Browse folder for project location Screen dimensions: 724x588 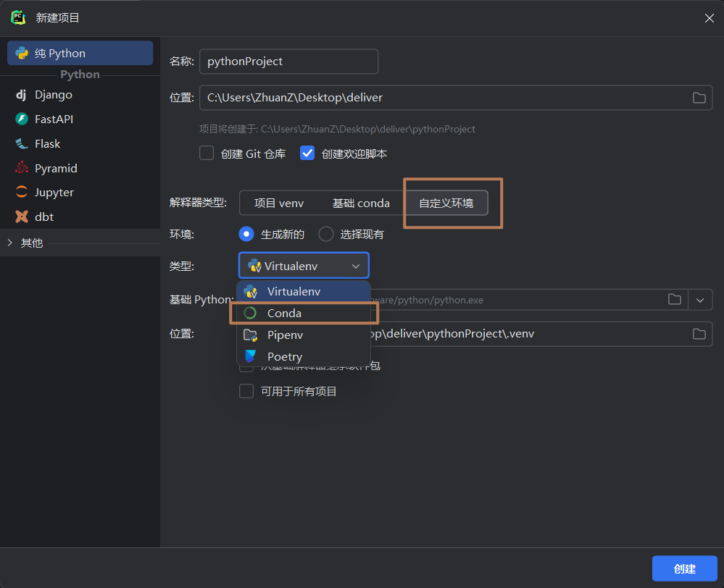pos(699,98)
